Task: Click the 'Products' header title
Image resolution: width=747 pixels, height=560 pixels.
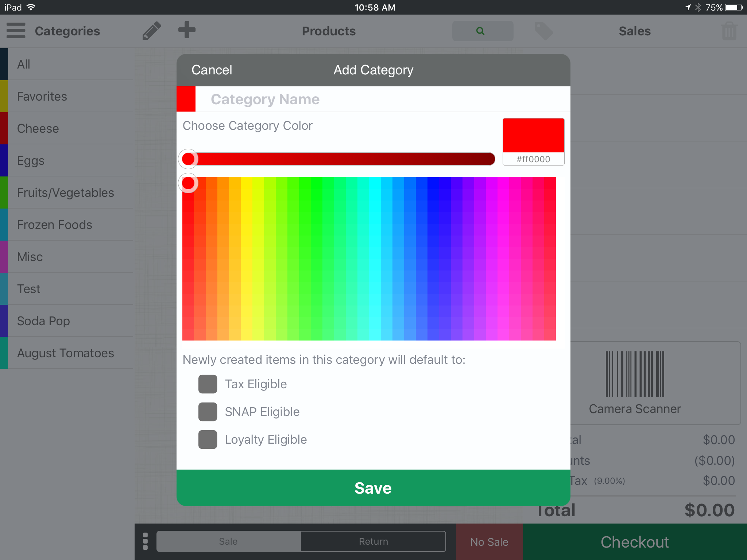Action: point(329,31)
